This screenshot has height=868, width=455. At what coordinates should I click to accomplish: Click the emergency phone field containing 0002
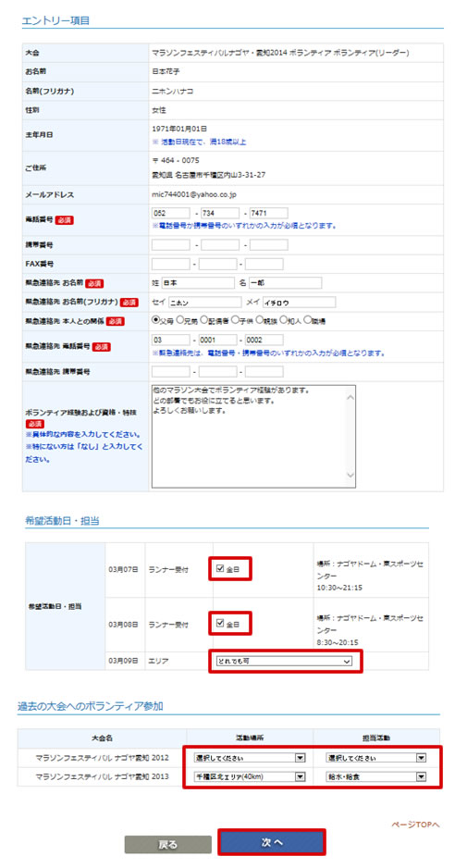(x=264, y=340)
